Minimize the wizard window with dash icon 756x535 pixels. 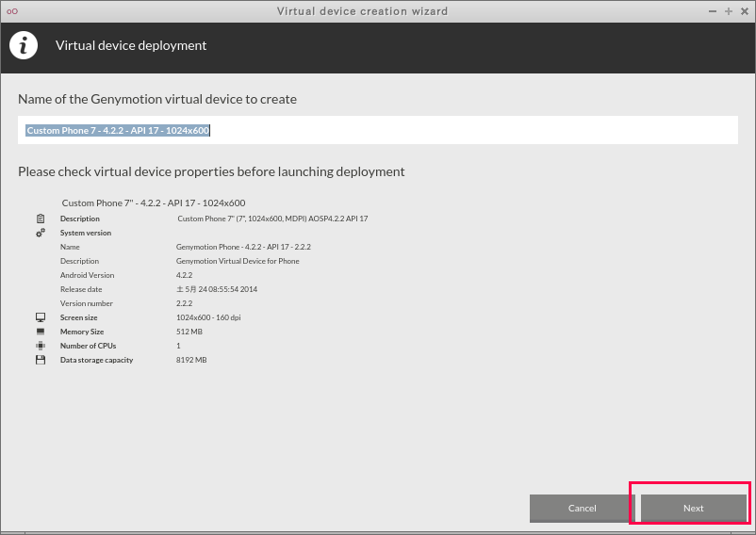click(x=712, y=11)
